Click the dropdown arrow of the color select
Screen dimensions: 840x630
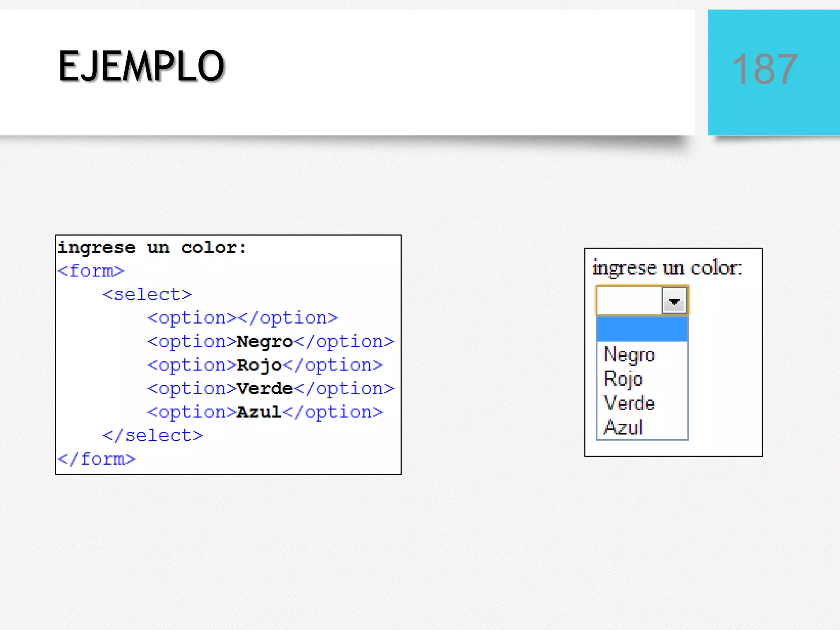pyautogui.click(x=674, y=301)
